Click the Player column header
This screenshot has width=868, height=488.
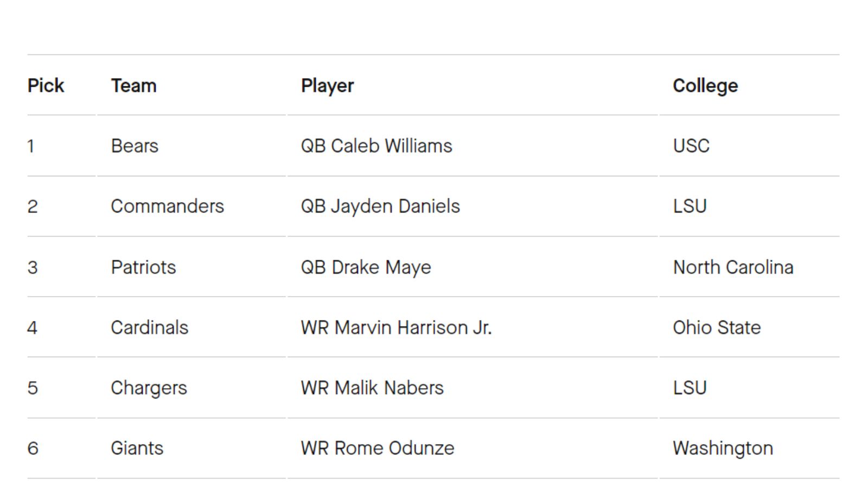pyautogui.click(x=327, y=86)
